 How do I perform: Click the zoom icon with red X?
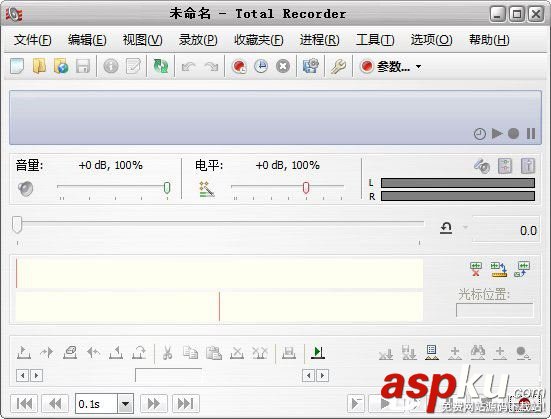[476, 269]
